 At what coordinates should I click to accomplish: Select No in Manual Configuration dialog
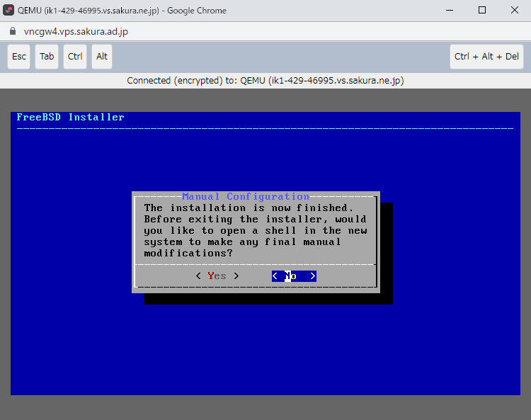coord(294,276)
